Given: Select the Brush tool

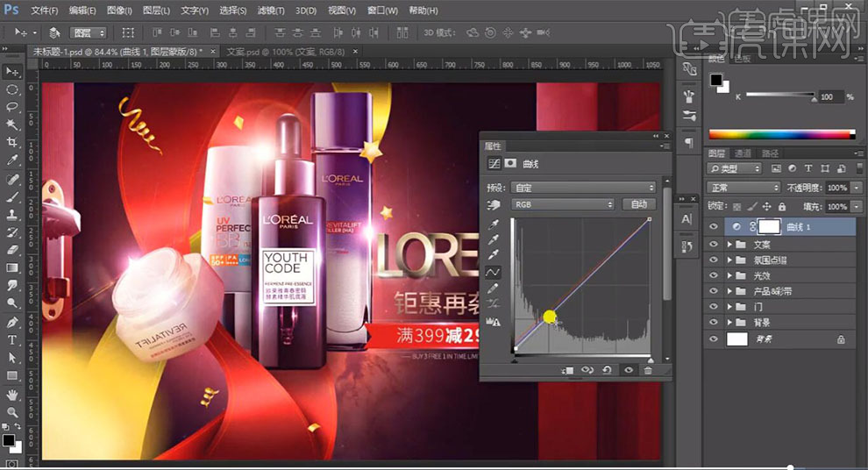Looking at the screenshot, I should [x=11, y=197].
